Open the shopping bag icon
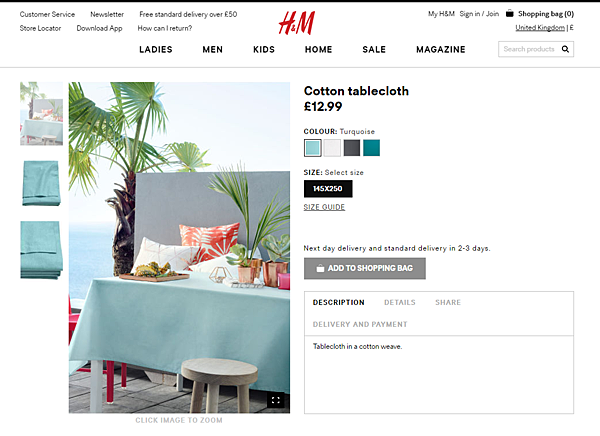 pos(509,14)
